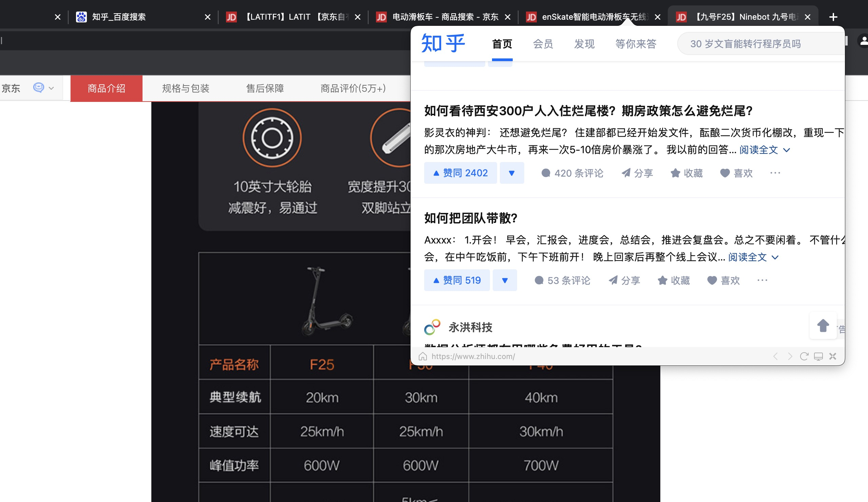Downvote the 团队带散 answer
This screenshot has height=502, width=868.
[x=505, y=280]
